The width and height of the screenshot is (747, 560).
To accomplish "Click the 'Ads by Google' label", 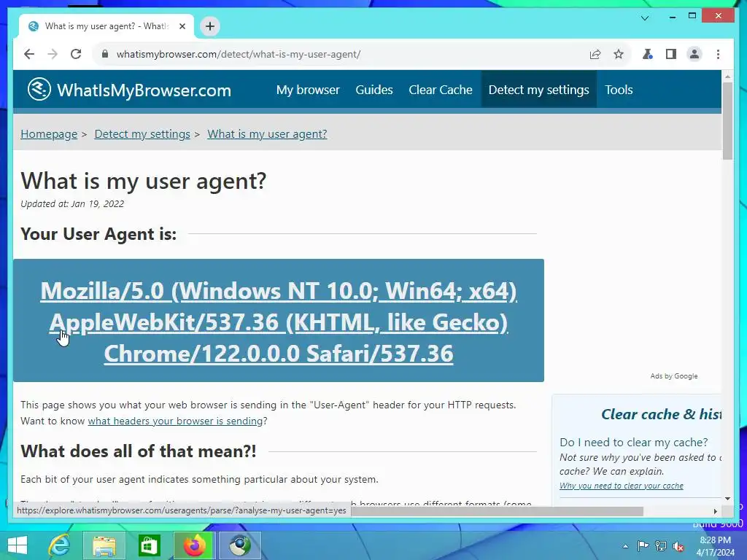I will [673, 376].
